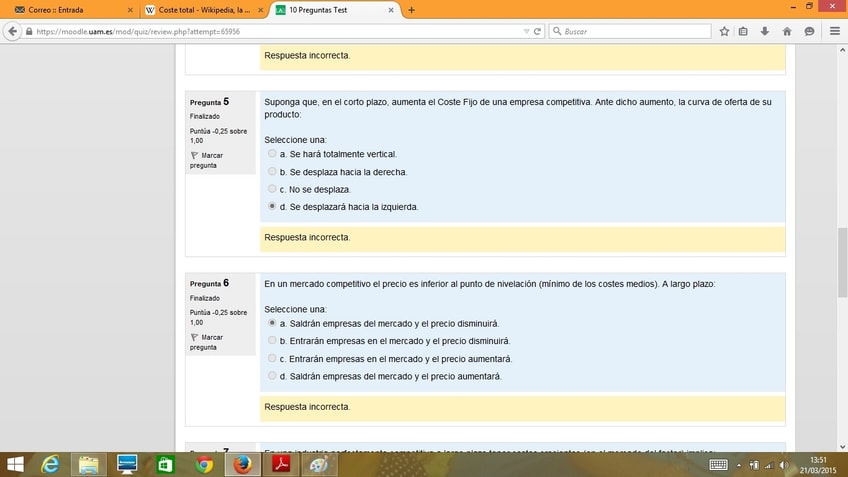Click 'Respuesta incorrecta.' below Pregunta 5

[307, 237]
